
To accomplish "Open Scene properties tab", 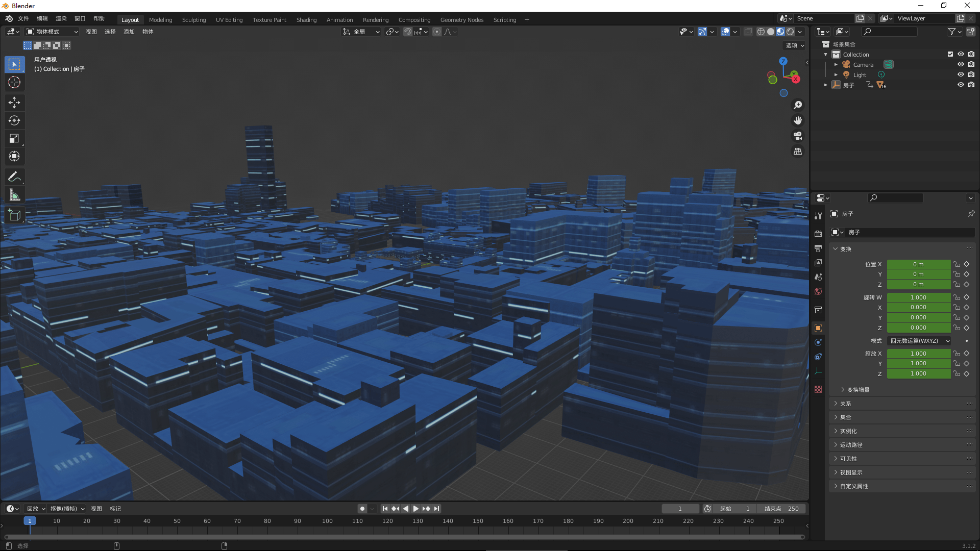I will pos(818,277).
